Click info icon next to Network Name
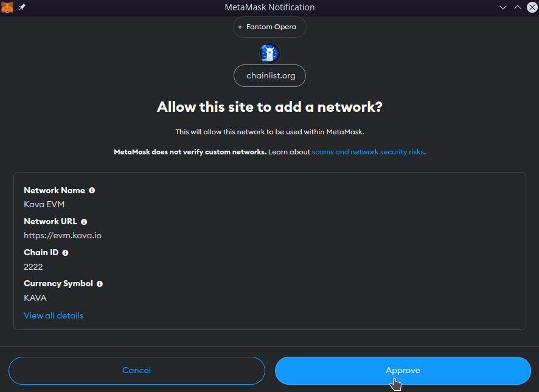This screenshot has width=539, height=392. click(x=92, y=190)
